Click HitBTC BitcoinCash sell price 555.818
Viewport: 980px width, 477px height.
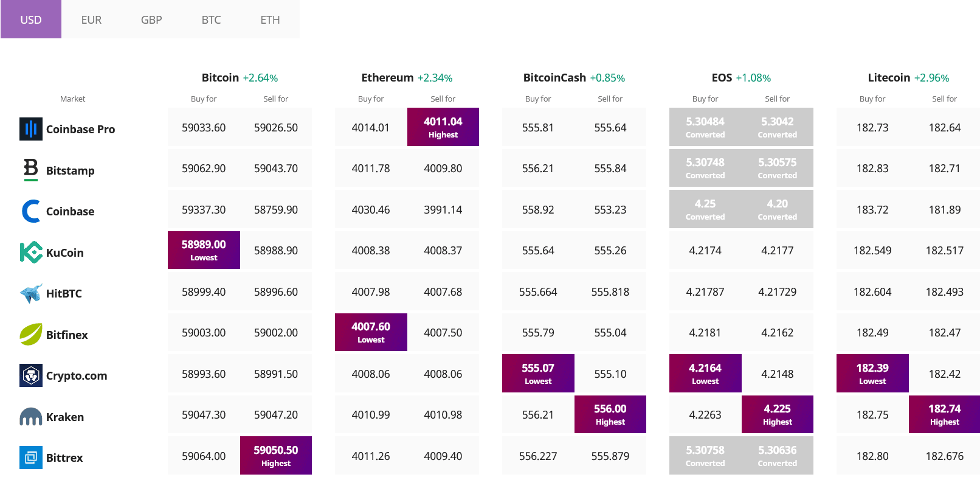coord(610,291)
